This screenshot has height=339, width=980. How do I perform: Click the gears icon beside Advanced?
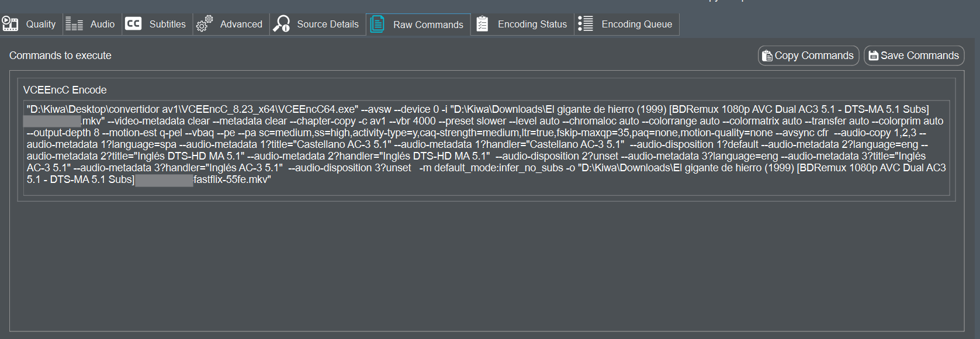(204, 24)
